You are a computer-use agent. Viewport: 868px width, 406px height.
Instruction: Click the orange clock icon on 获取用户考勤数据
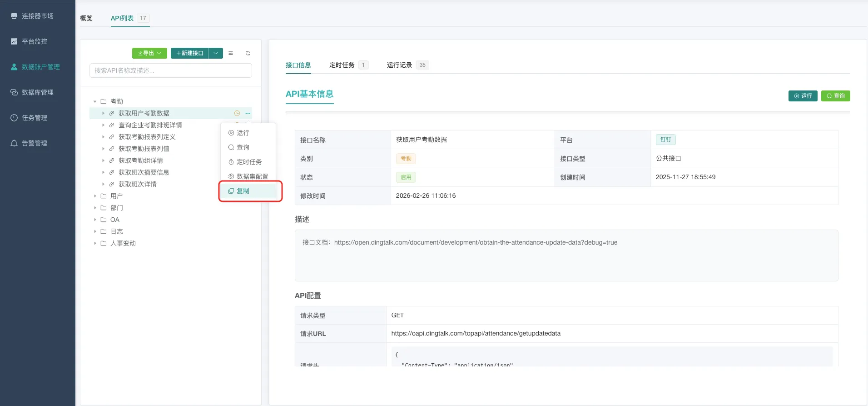pyautogui.click(x=237, y=113)
